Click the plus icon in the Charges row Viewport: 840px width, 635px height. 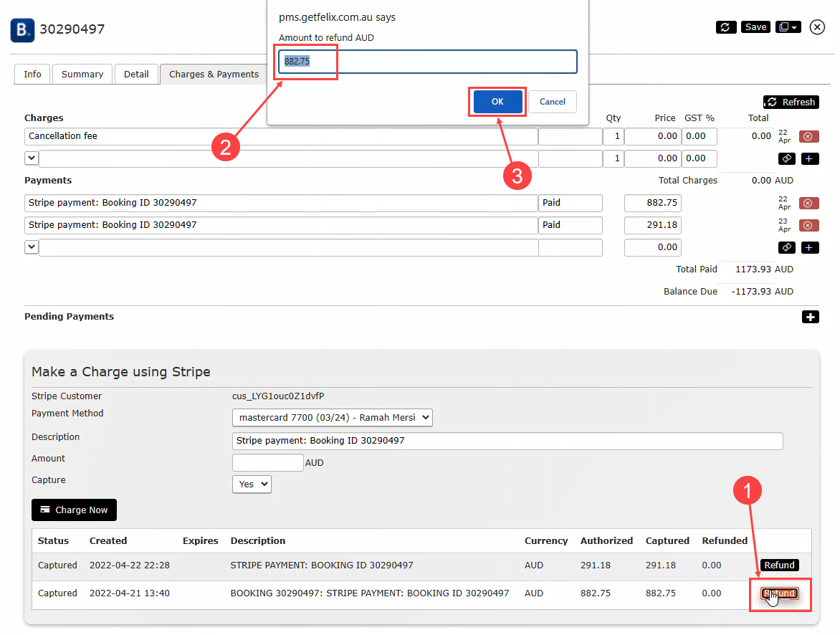(x=809, y=158)
